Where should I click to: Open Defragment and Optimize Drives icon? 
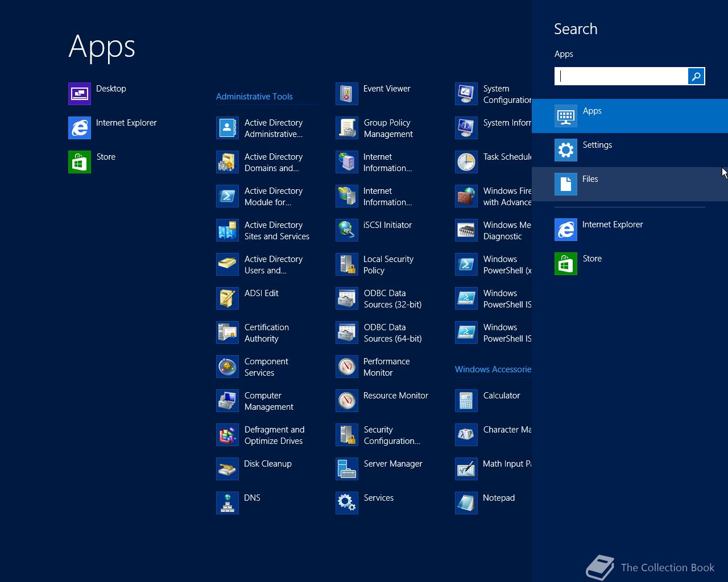click(227, 435)
